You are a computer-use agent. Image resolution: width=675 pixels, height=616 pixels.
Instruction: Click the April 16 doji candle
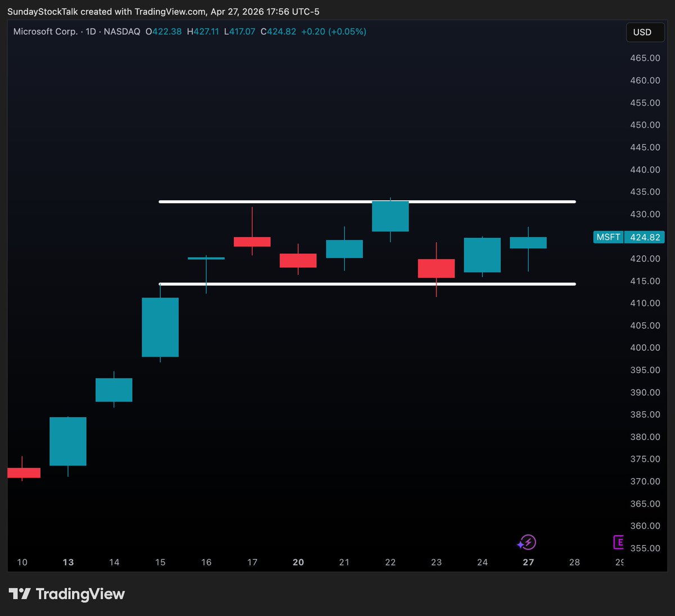pyautogui.click(x=206, y=258)
